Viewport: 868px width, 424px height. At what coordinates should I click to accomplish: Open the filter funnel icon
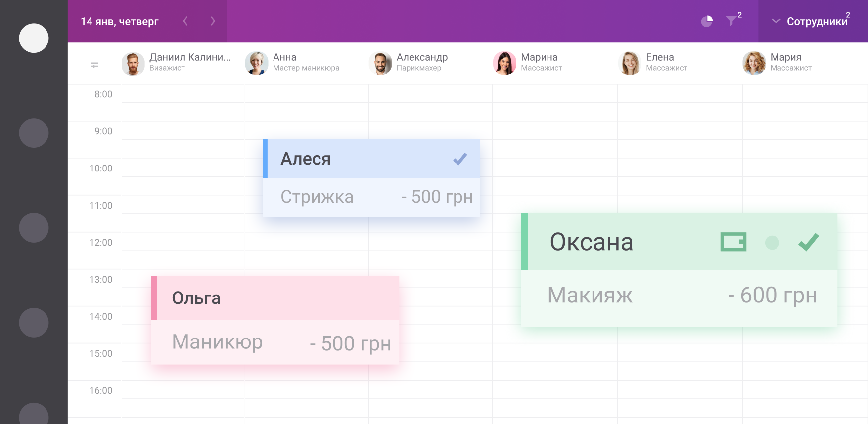(731, 21)
